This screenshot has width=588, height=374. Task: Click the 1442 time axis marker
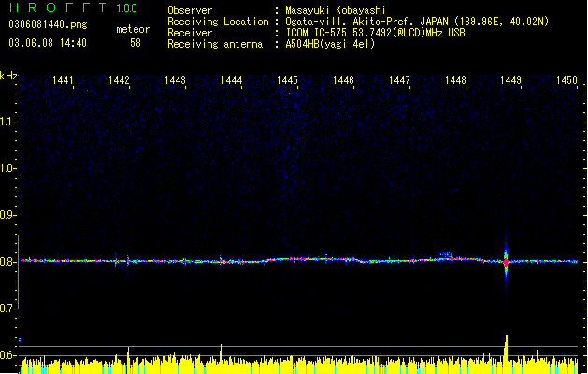point(119,80)
